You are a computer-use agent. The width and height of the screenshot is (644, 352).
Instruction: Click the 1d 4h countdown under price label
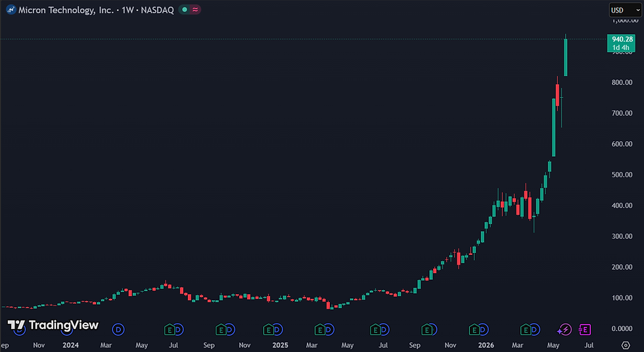click(620, 47)
